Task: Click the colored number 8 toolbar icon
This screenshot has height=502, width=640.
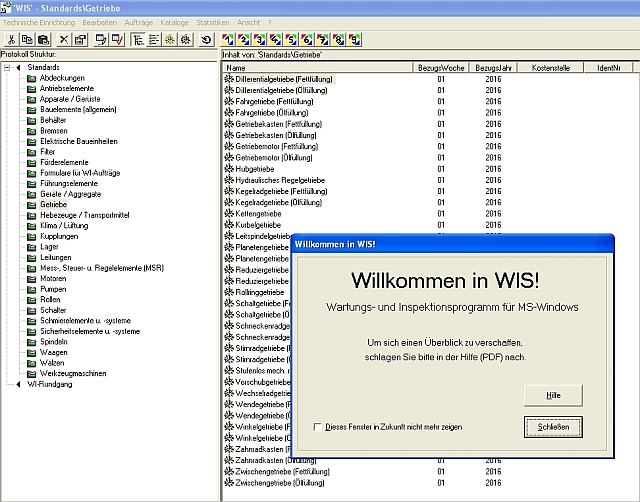Action: click(x=339, y=40)
